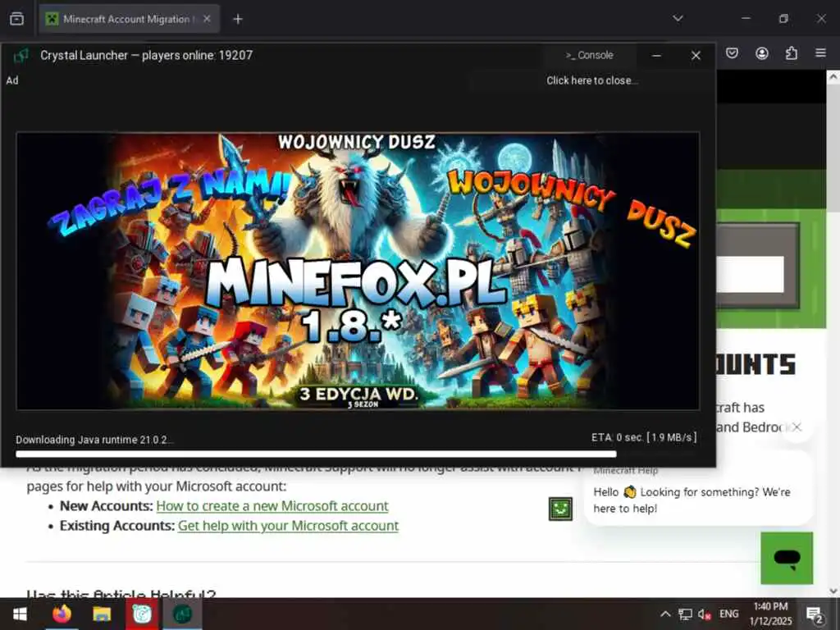Open 'How to create a new Microsoft account' link

point(272,505)
